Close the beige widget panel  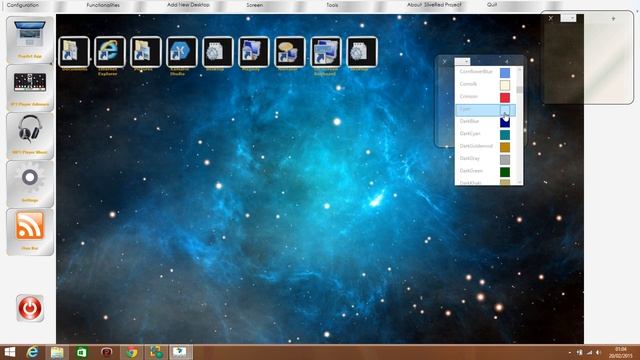tap(551, 18)
